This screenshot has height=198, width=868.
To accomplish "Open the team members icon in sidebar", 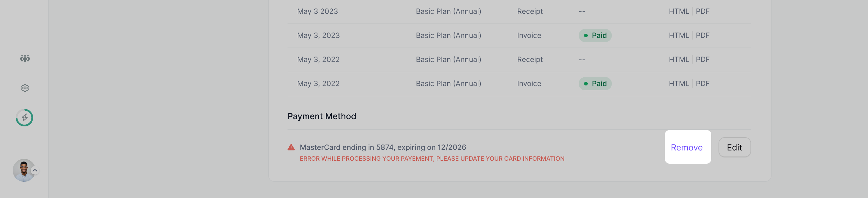I will [x=25, y=58].
